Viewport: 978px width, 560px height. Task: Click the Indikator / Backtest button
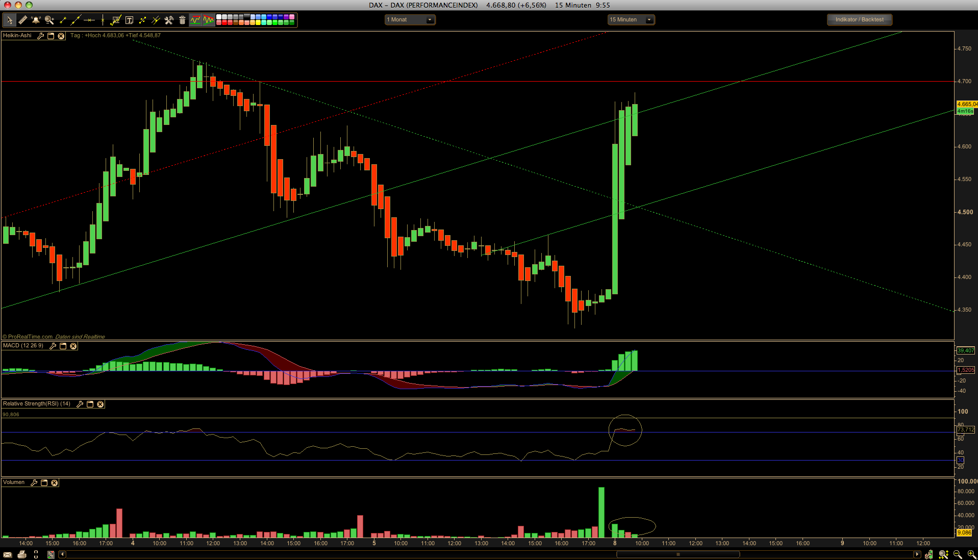pos(859,20)
